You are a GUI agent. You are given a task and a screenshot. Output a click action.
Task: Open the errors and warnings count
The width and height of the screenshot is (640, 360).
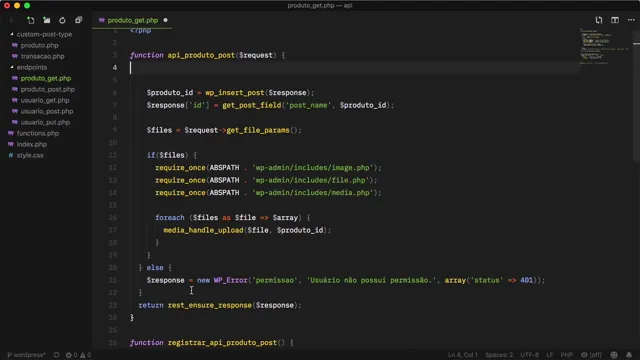point(78,355)
